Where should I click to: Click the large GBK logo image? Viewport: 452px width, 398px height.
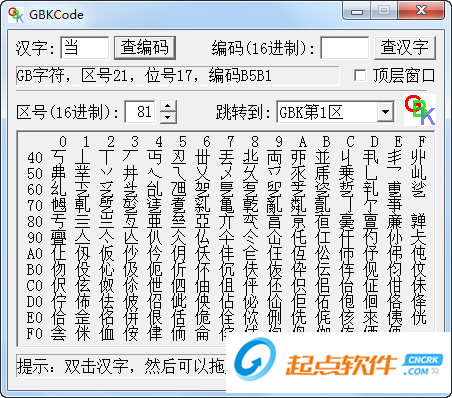420,110
